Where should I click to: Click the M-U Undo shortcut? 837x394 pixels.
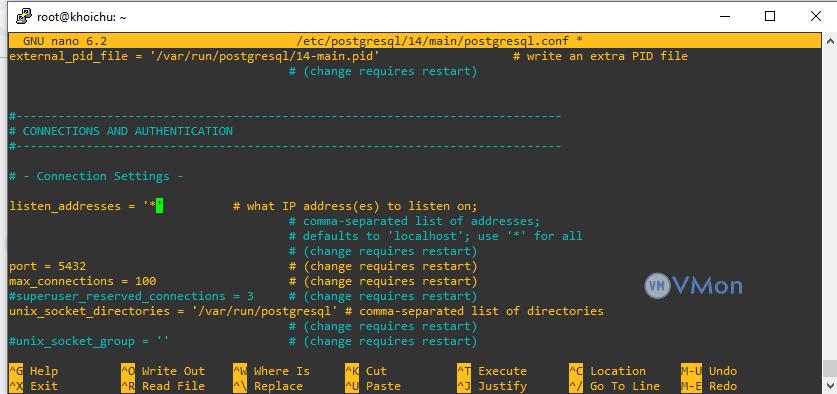coord(709,371)
